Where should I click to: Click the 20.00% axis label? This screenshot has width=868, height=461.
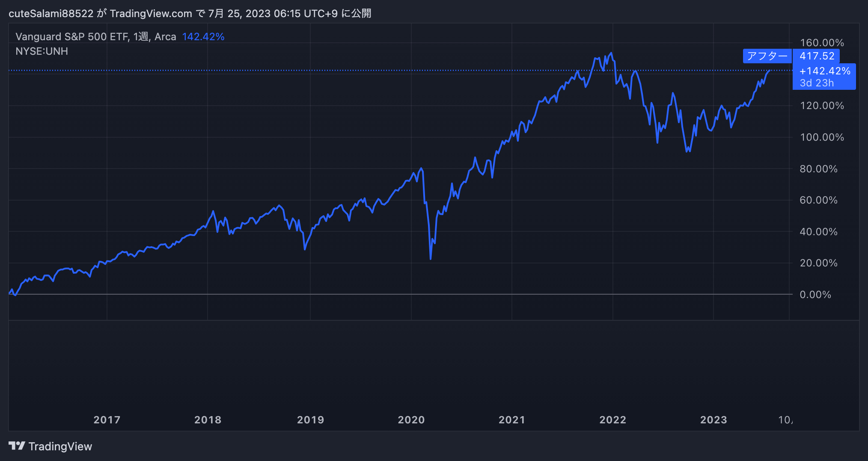point(818,263)
